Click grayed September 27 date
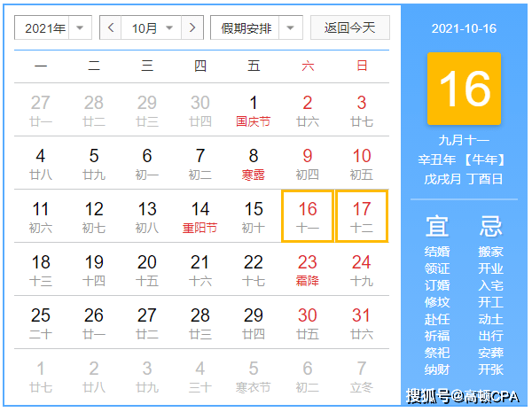The height and width of the screenshot is (412, 532). click(x=41, y=110)
